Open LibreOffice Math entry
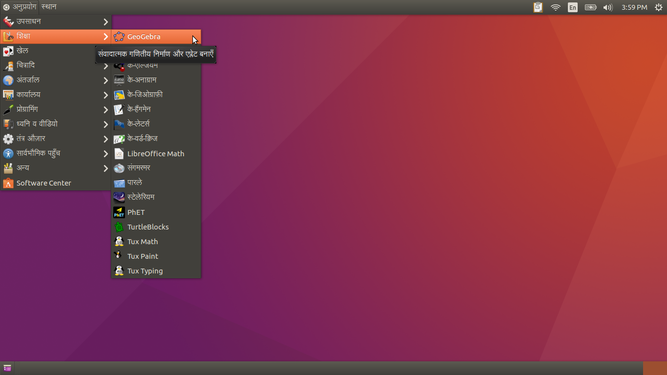Viewport: 667px width, 375px height. coord(156,153)
